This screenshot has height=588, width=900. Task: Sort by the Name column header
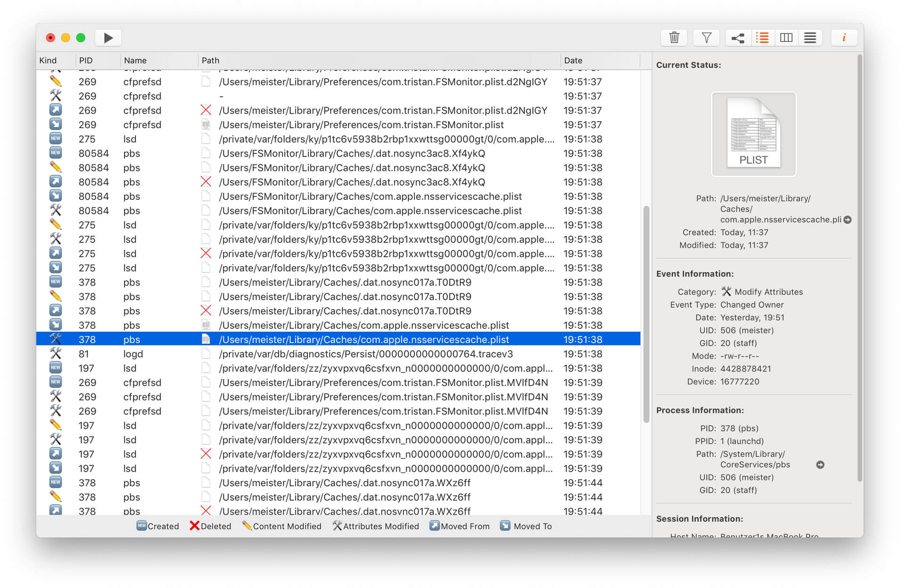pos(159,60)
